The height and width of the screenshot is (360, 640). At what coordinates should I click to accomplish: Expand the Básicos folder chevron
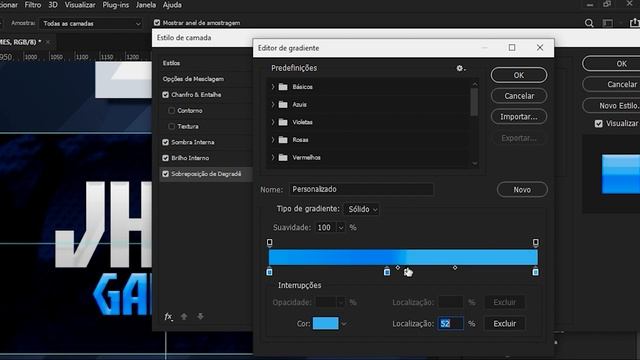click(x=273, y=87)
